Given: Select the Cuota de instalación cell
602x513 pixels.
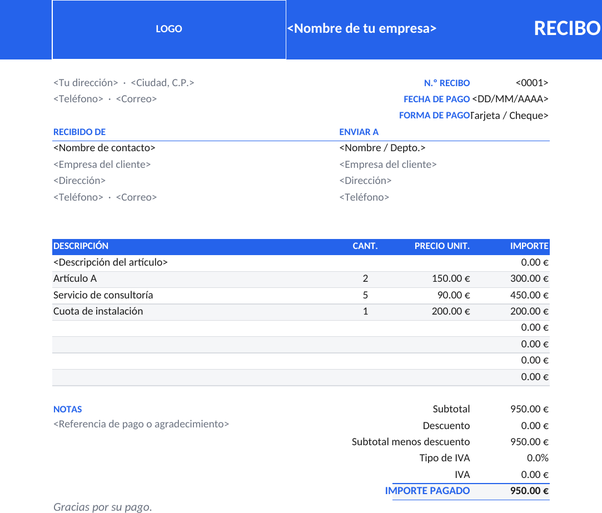Looking at the screenshot, I should coord(98,311).
